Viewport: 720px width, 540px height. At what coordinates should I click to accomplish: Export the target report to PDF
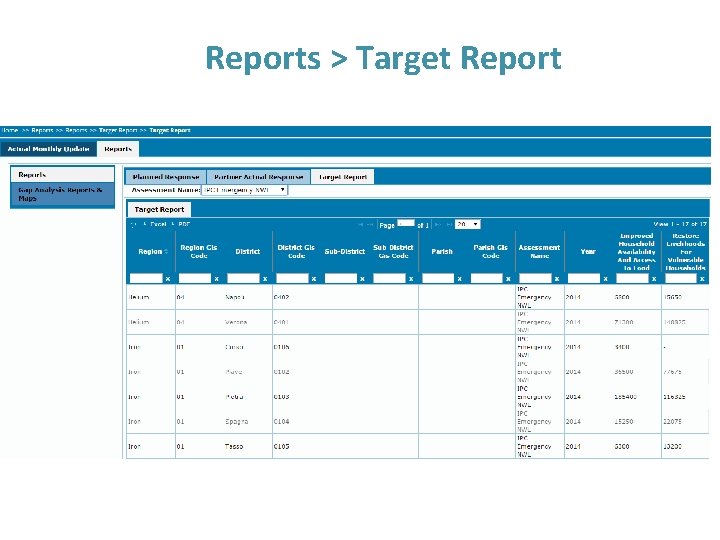coord(181,224)
